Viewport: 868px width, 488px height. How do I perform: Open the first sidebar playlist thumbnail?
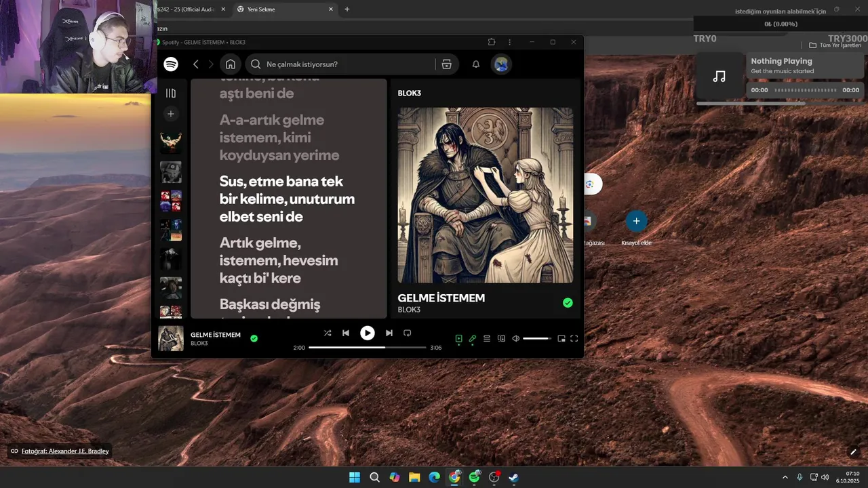click(171, 142)
